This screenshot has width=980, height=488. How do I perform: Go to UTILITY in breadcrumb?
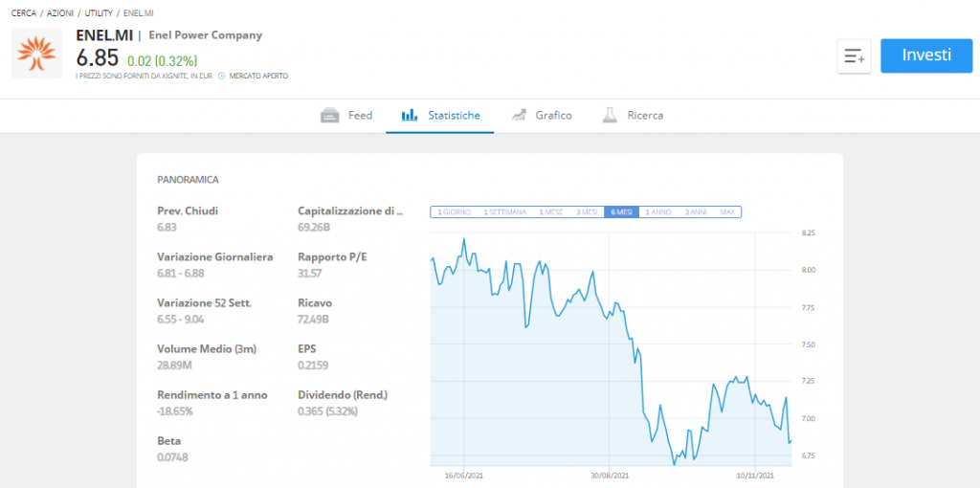(x=99, y=13)
